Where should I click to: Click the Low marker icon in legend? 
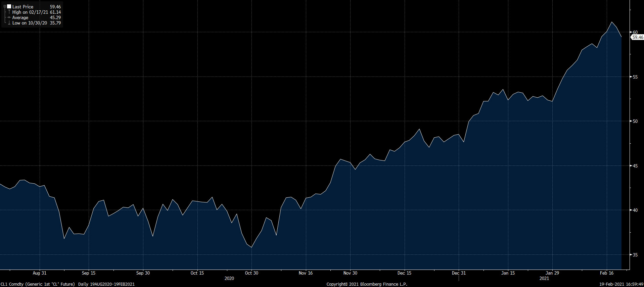(x=9, y=23)
